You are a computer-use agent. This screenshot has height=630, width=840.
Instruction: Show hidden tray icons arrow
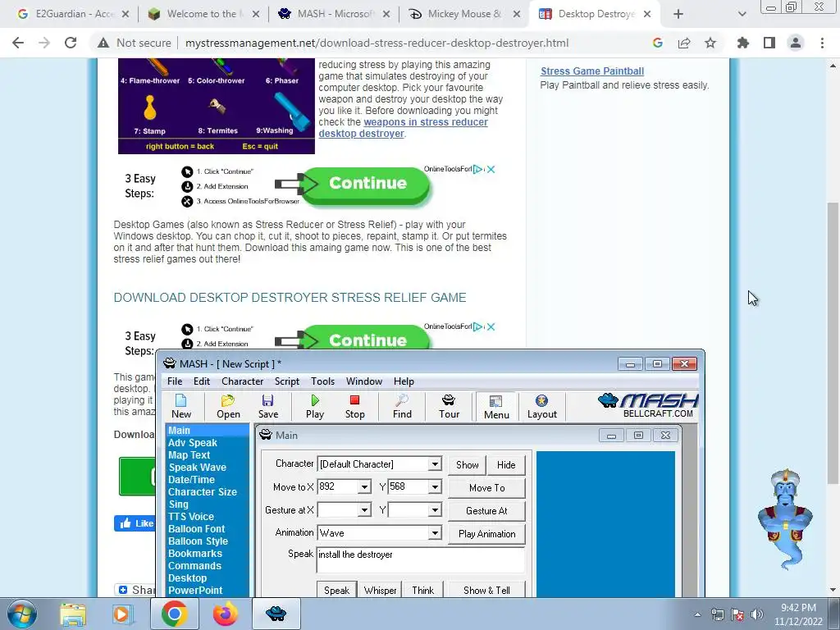pyautogui.click(x=697, y=614)
